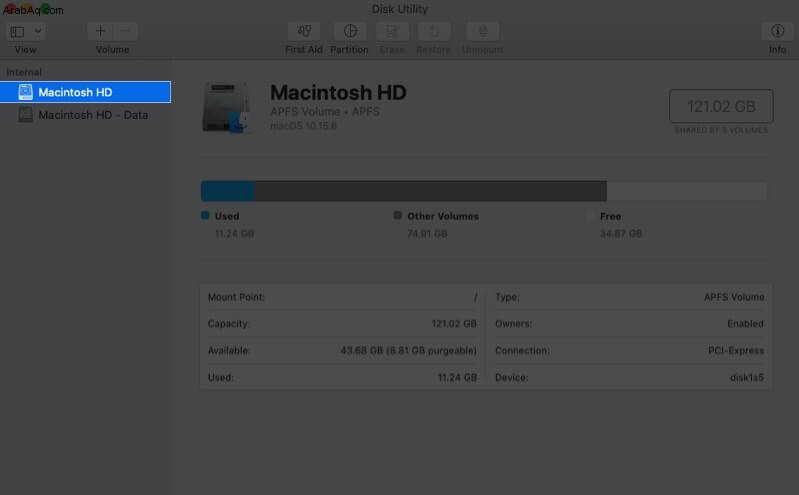Click the Owners value Enabled
799x495 pixels.
(745, 324)
